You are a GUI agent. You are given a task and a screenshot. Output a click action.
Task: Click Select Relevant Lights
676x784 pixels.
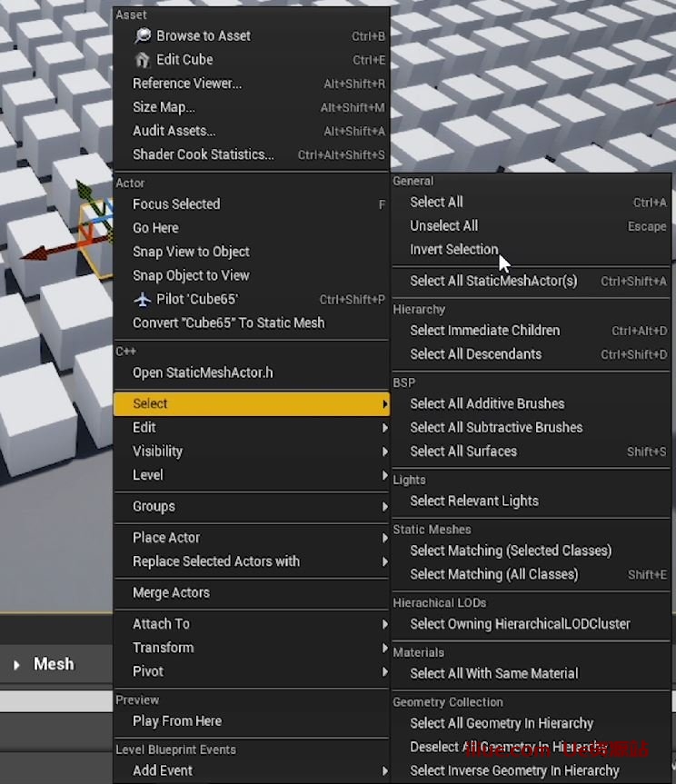(x=474, y=501)
